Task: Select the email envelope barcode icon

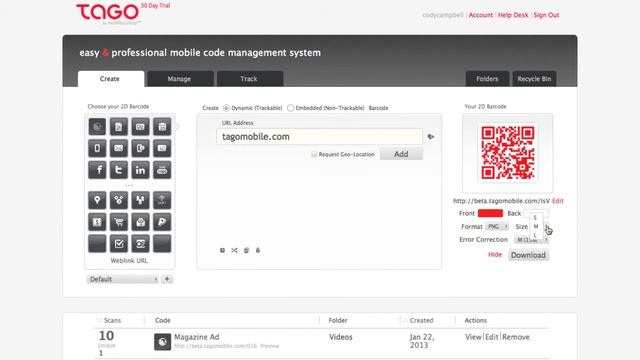Action: click(119, 148)
